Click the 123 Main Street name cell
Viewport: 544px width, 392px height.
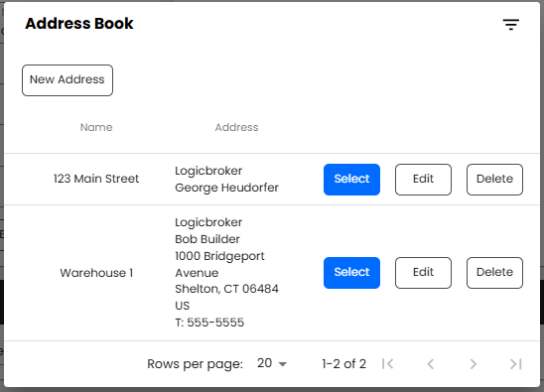tap(96, 179)
